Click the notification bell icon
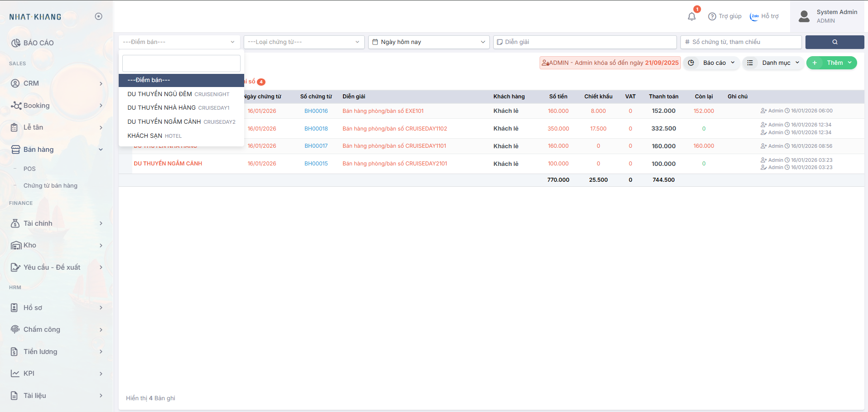Screen dimensions: 868x412 [691, 17]
